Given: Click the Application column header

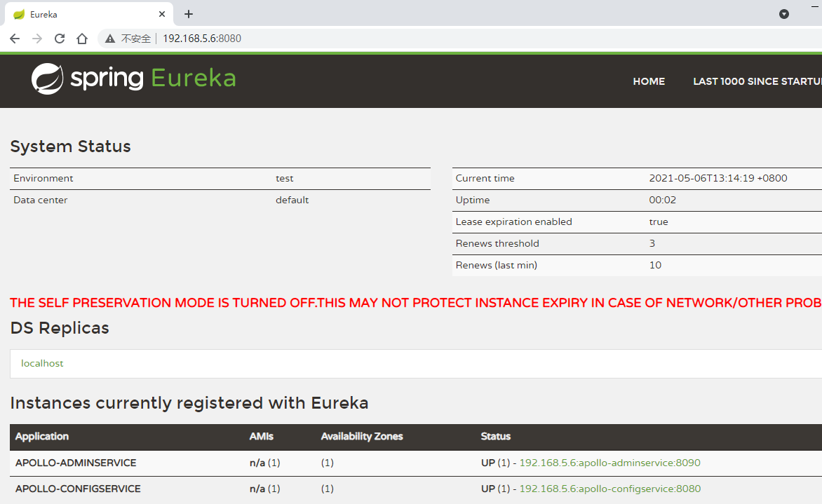Looking at the screenshot, I should point(42,436).
